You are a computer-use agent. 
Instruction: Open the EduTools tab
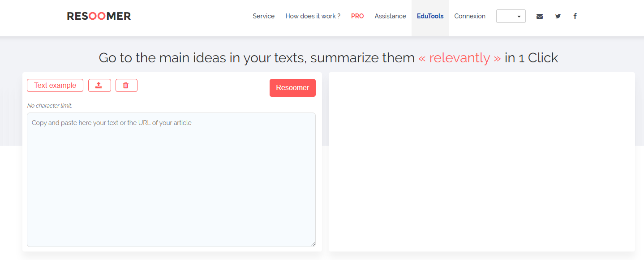430,16
